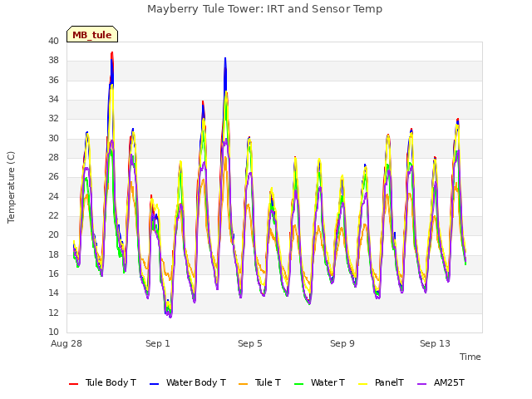This screenshot has width=532, height=399.
Task: Click the 20 y-axis tick label
Action: (53, 234)
